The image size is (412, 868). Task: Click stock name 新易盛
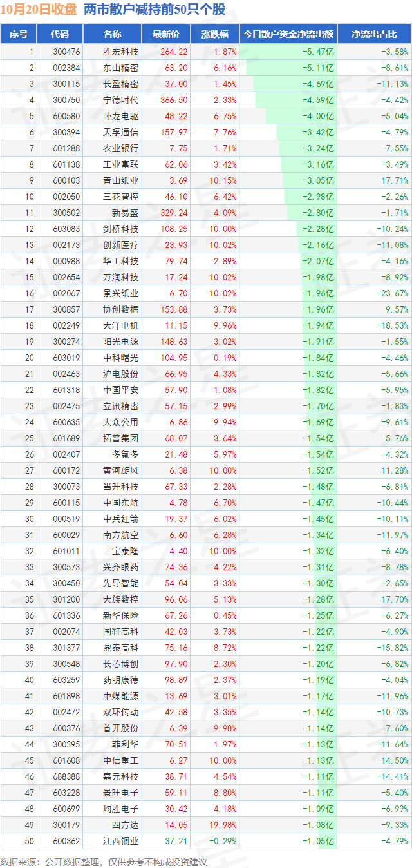click(x=125, y=213)
